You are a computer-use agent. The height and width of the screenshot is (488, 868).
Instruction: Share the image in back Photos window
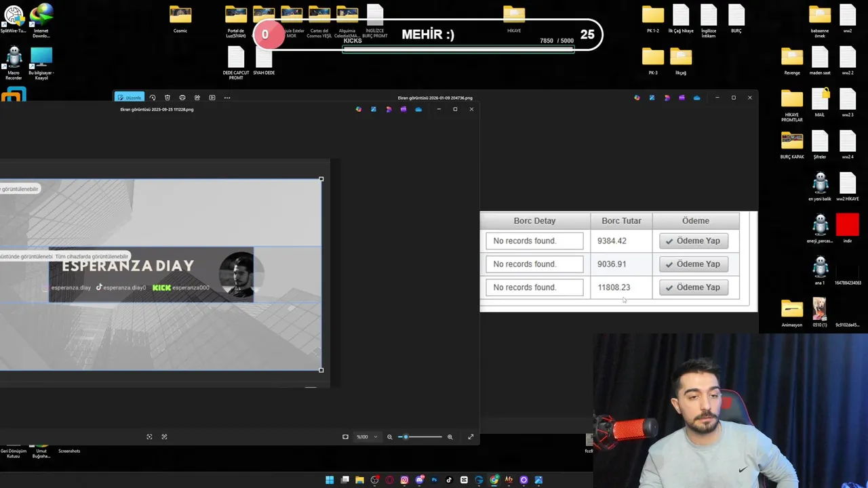pos(197,98)
